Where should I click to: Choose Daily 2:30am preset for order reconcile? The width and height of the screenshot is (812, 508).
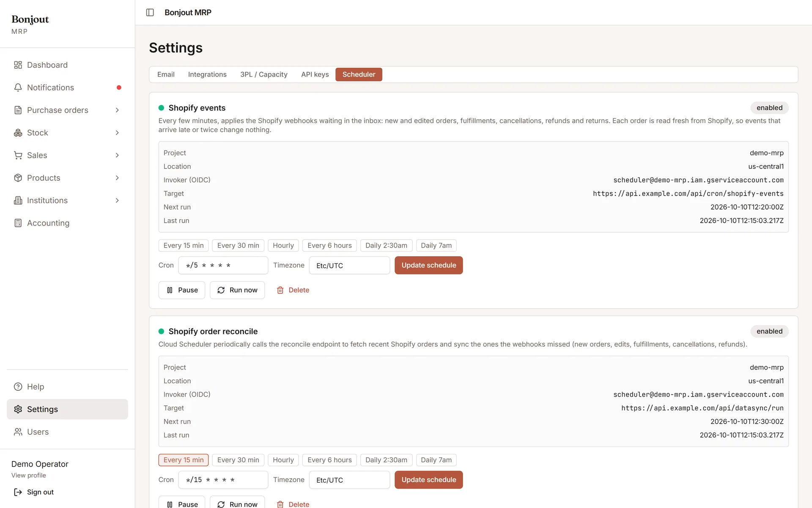[386, 460]
